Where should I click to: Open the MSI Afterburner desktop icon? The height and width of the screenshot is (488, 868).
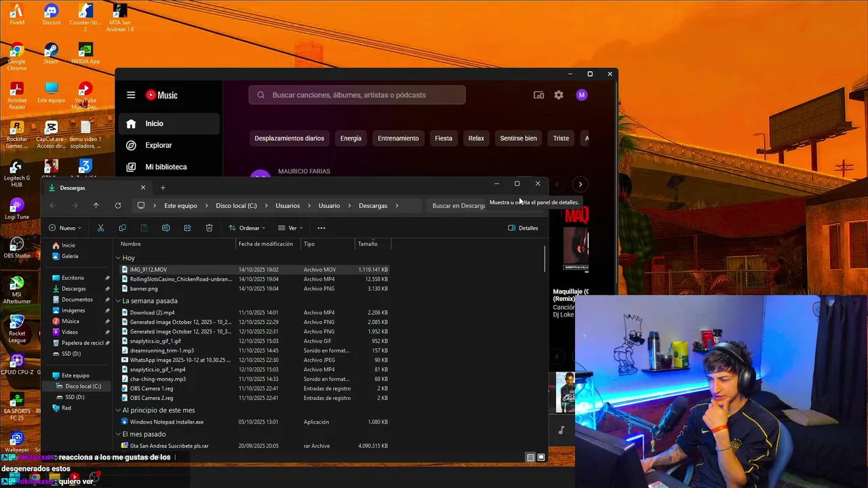17,289
